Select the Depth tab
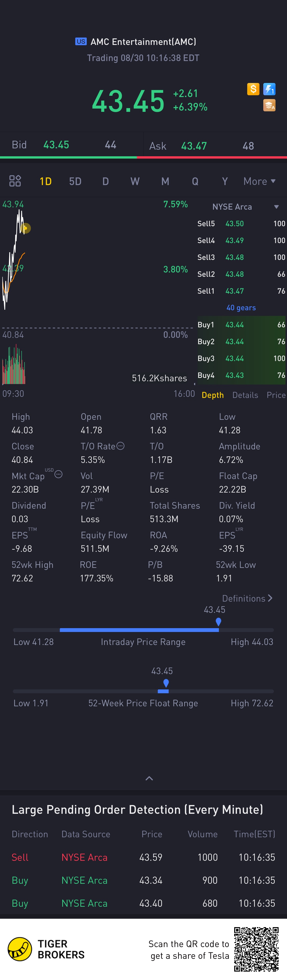 tap(213, 395)
